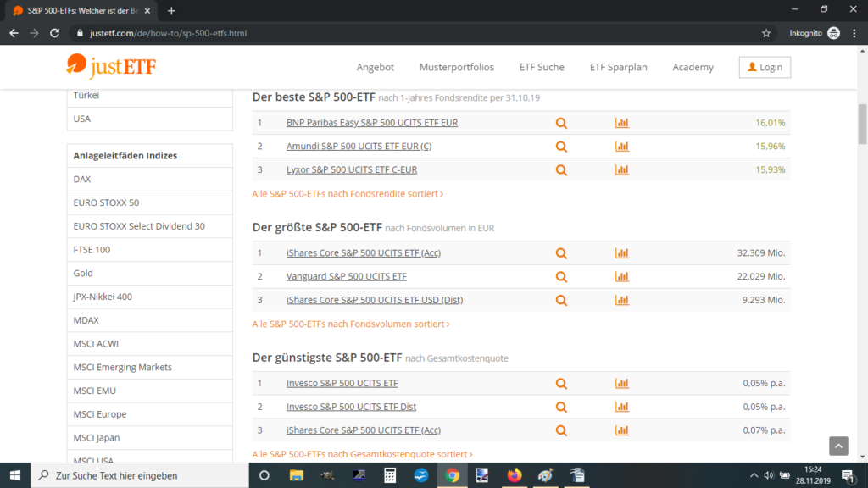Show all ETFs sorted by Fondsvolumen
This screenshot has height=488, width=868.
351,324
